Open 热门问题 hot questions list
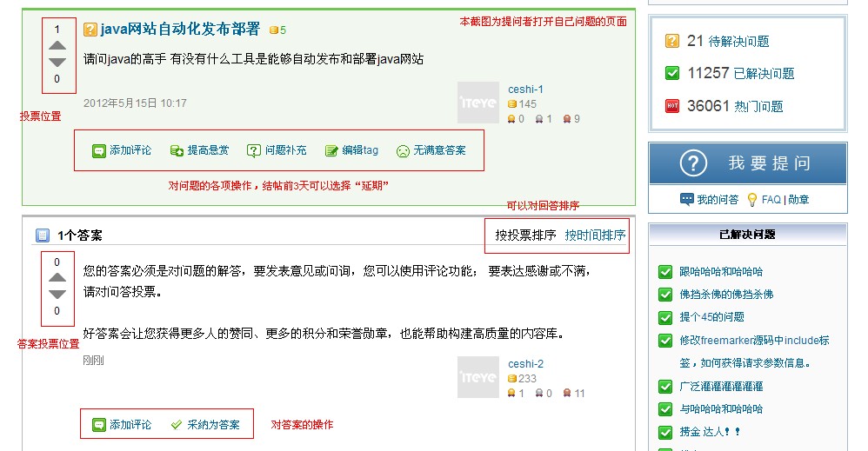This screenshot has height=451, width=868. coord(758,106)
